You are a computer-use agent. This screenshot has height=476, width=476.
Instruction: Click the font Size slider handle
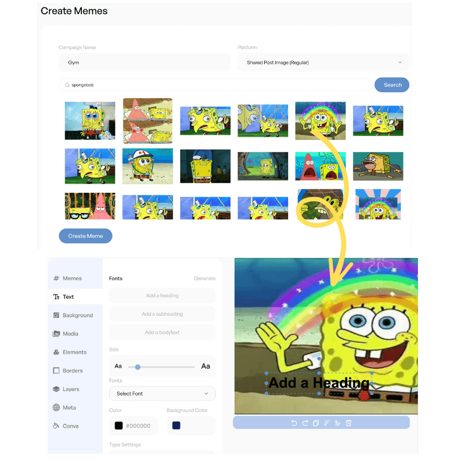(x=138, y=367)
